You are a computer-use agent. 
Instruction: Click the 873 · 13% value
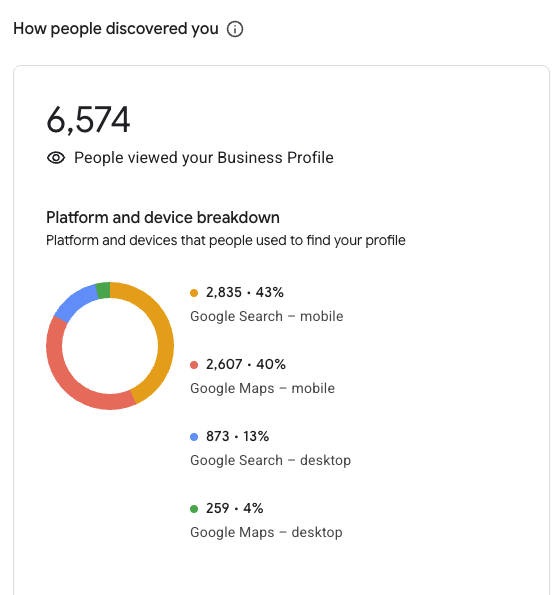pyautogui.click(x=237, y=436)
